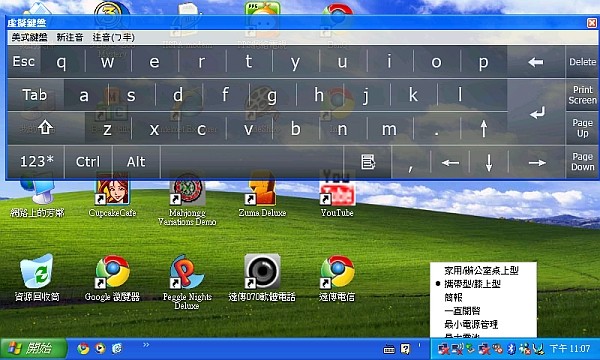Open 遠傳070軟體電話 softphone shortcut
The width and height of the screenshot is (600, 360).
262,277
